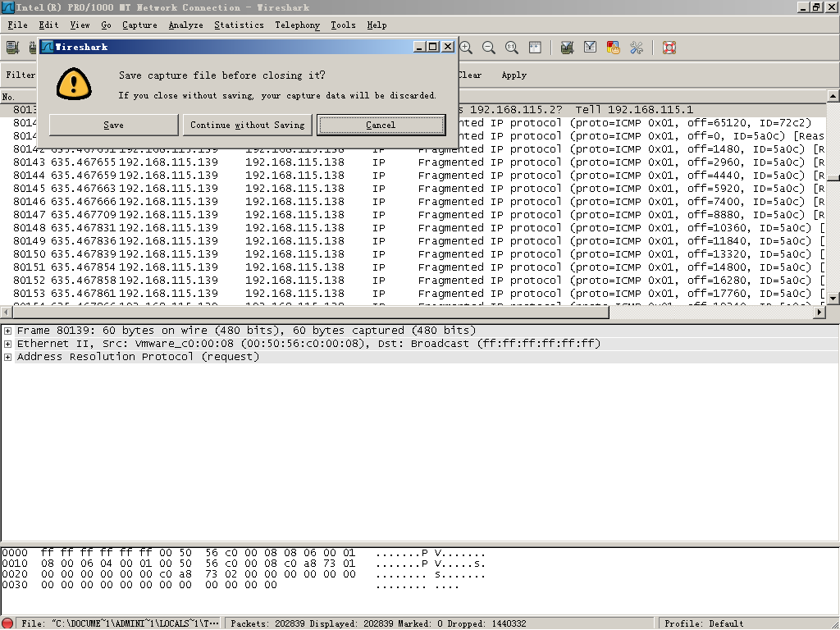Click the Resize All Columns icon
840x630 pixels.
pos(535,48)
